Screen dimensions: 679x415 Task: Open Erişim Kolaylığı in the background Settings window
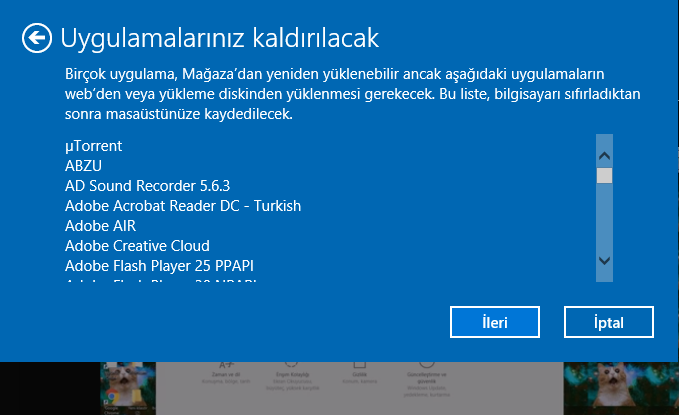pyautogui.click(x=292, y=376)
